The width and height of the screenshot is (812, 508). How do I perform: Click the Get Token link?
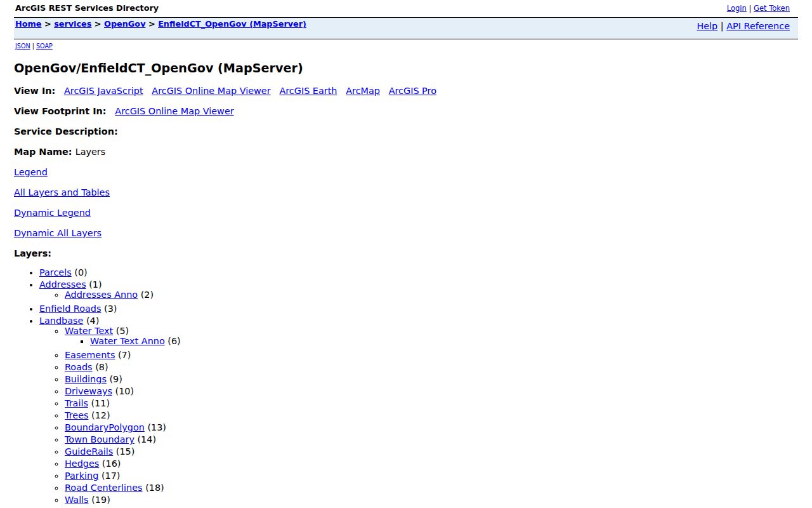click(771, 8)
